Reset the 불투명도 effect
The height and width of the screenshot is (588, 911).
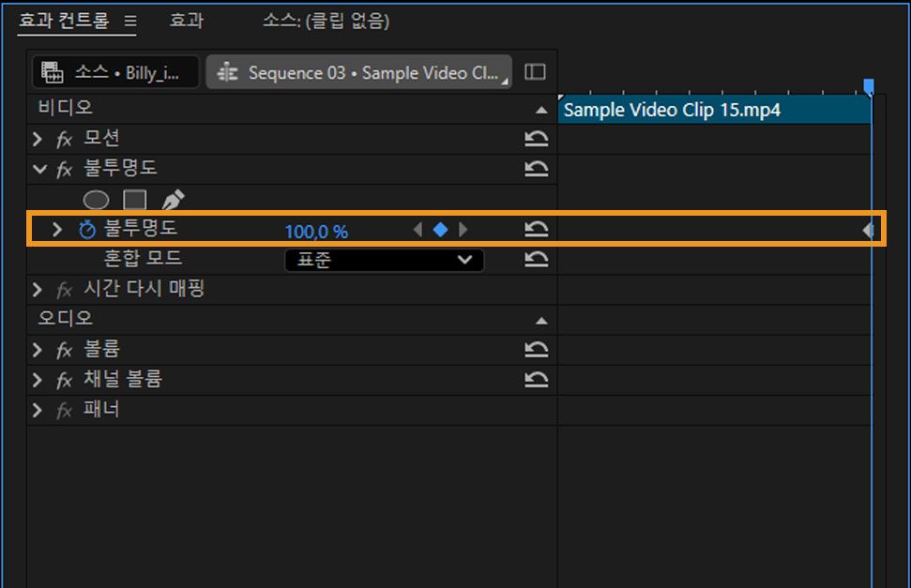tap(536, 169)
